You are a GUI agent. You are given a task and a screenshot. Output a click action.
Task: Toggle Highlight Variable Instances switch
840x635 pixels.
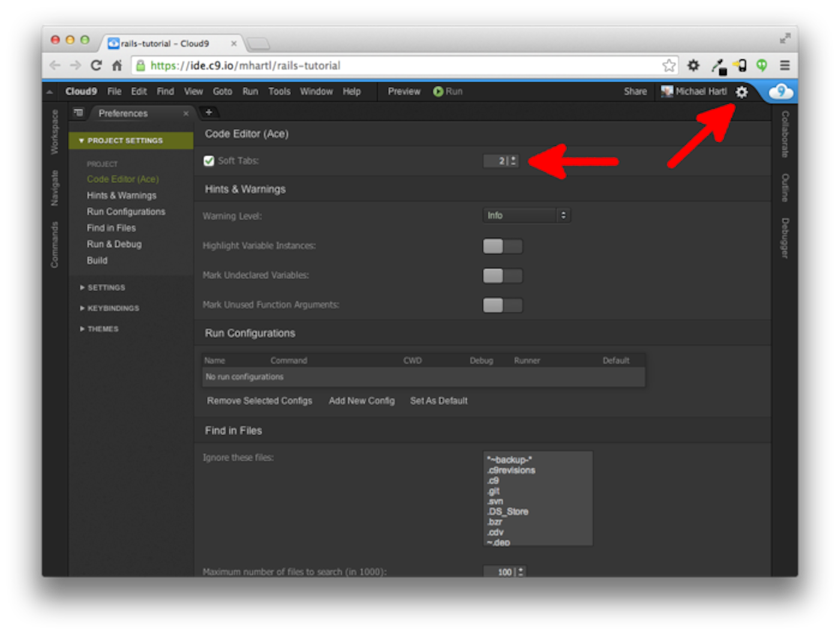(503, 246)
